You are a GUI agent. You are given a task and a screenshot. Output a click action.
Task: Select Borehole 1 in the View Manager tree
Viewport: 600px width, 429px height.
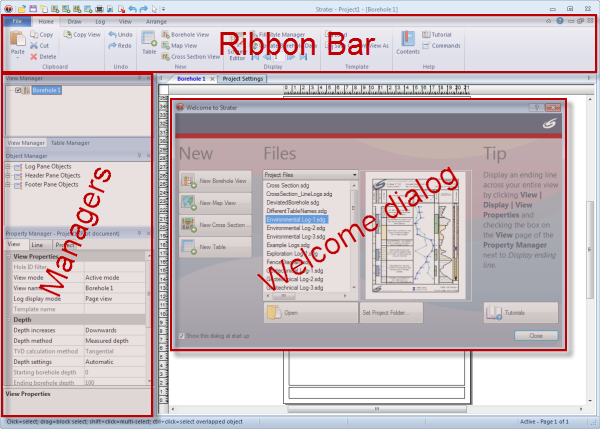(46, 90)
